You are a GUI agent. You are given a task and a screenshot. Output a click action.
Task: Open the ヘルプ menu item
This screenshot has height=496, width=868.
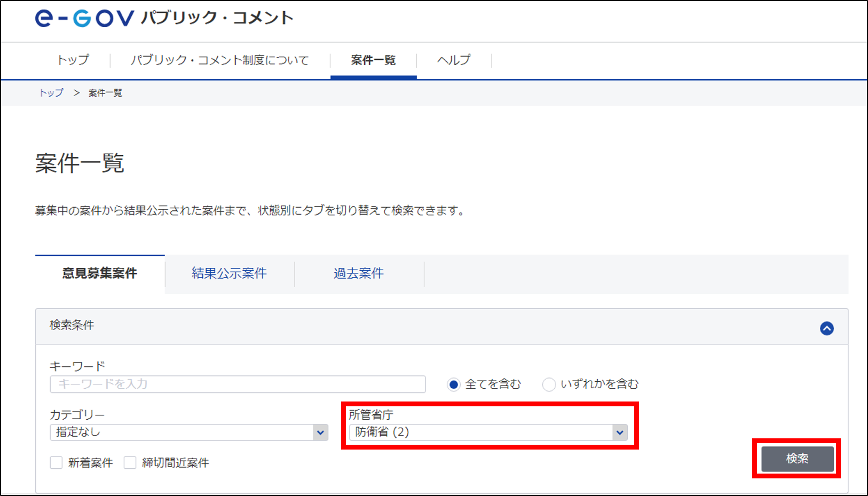pos(454,60)
